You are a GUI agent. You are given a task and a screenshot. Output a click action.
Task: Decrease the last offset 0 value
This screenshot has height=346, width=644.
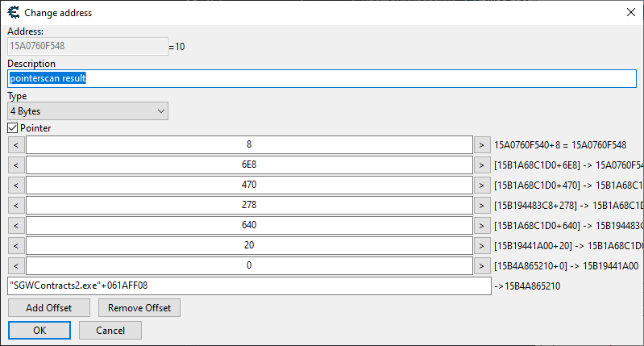click(x=16, y=265)
